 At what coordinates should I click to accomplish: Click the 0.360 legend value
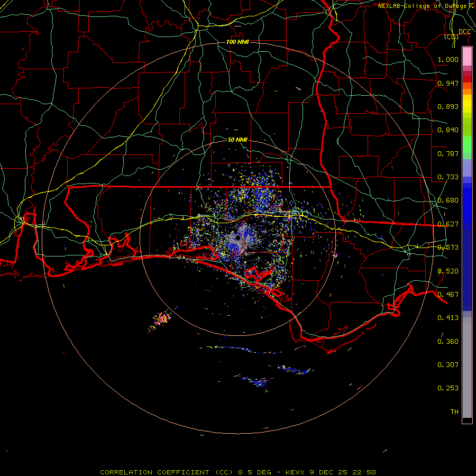click(x=448, y=342)
